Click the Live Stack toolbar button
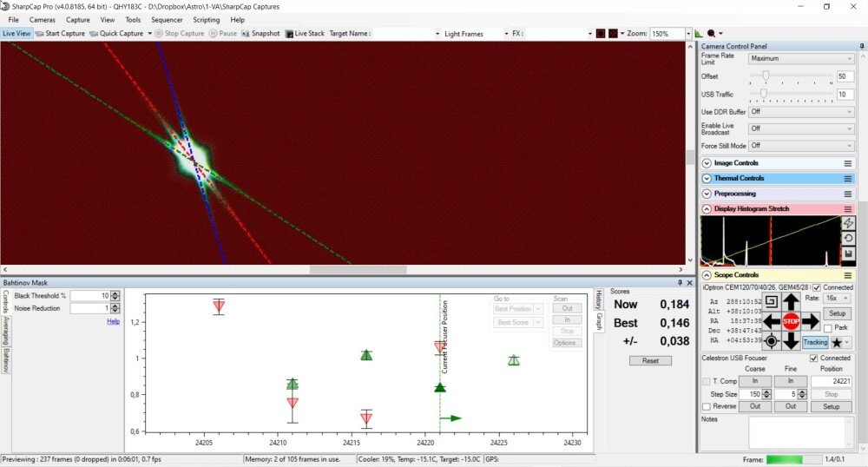The image size is (868, 467). point(305,33)
